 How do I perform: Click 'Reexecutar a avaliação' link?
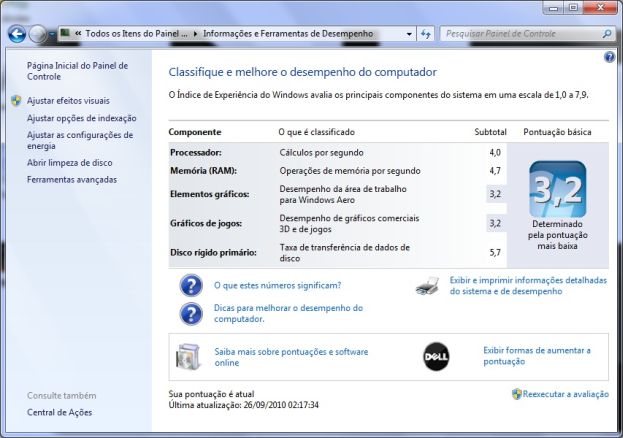click(x=565, y=394)
